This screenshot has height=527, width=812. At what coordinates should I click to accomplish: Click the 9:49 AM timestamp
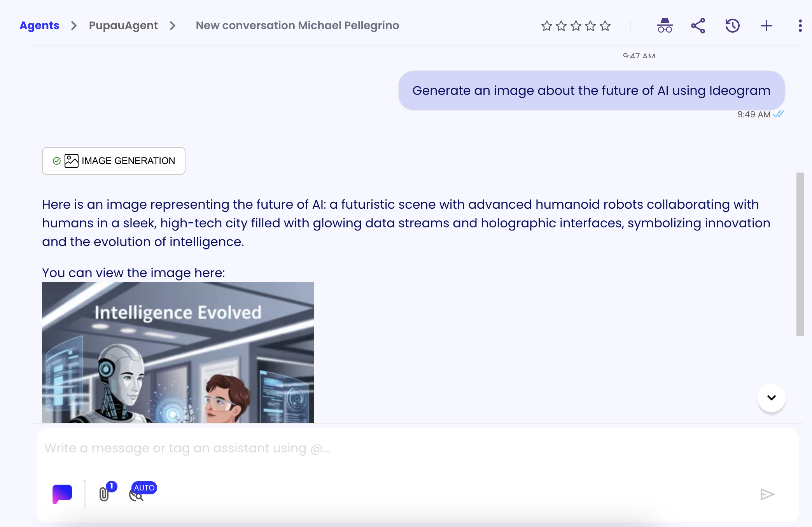click(754, 114)
